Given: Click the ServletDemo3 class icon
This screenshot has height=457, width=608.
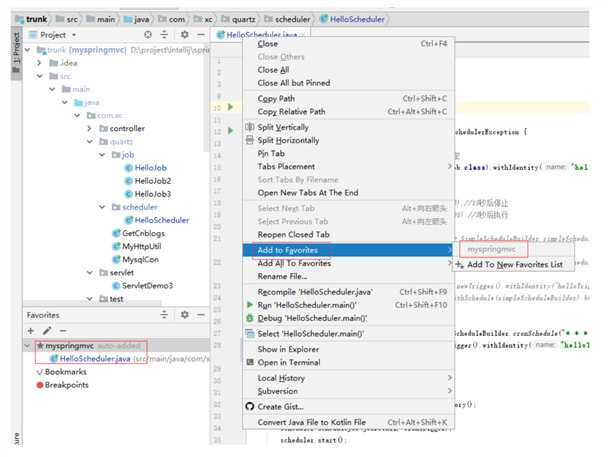Looking at the screenshot, I should [x=116, y=286].
